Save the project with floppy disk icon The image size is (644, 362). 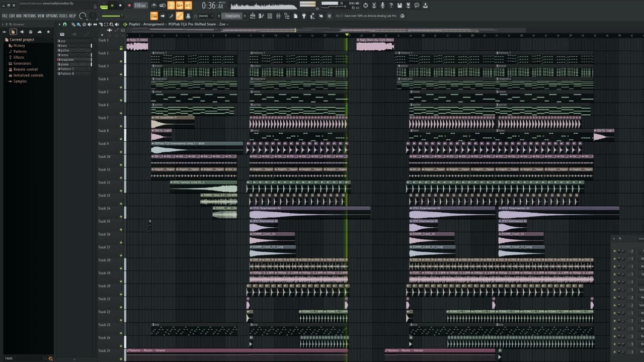tap(399, 5)
